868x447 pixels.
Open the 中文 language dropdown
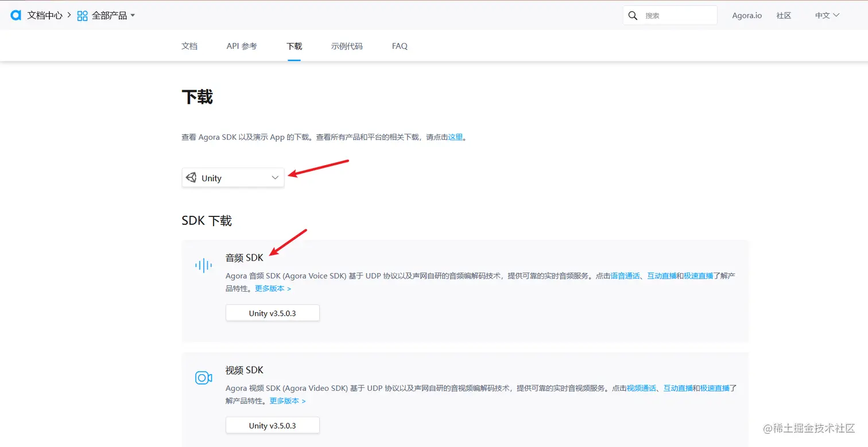pos(826,15)
